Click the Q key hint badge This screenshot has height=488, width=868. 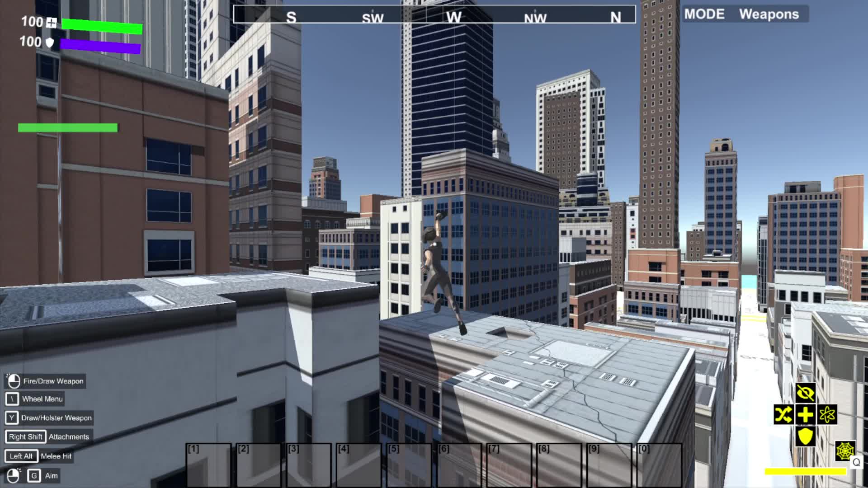(857, 462)
